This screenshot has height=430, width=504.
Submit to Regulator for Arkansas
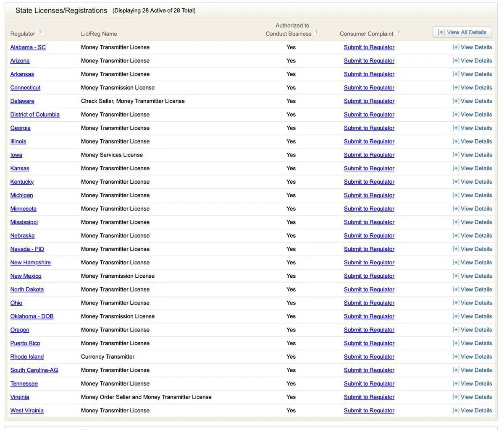(369, 74)
